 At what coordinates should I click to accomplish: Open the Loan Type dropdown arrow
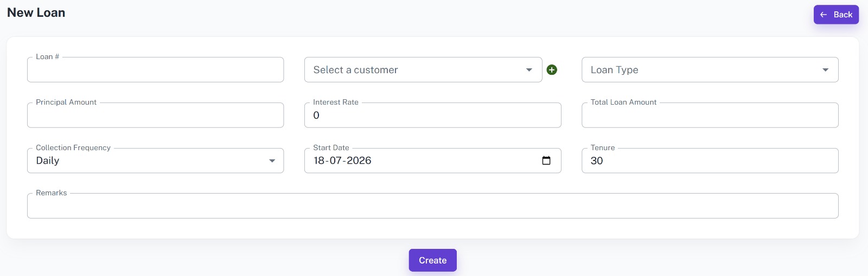click(x=825, y=70)
